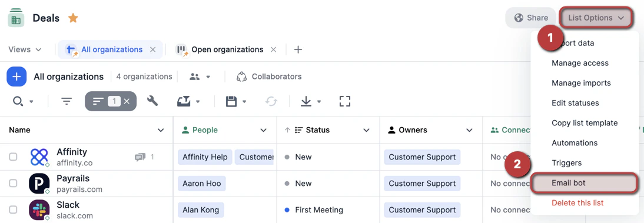644x223 pixels.
Task: Click Customer Support owner in Slack row
Action: click(x=422, y=210)
